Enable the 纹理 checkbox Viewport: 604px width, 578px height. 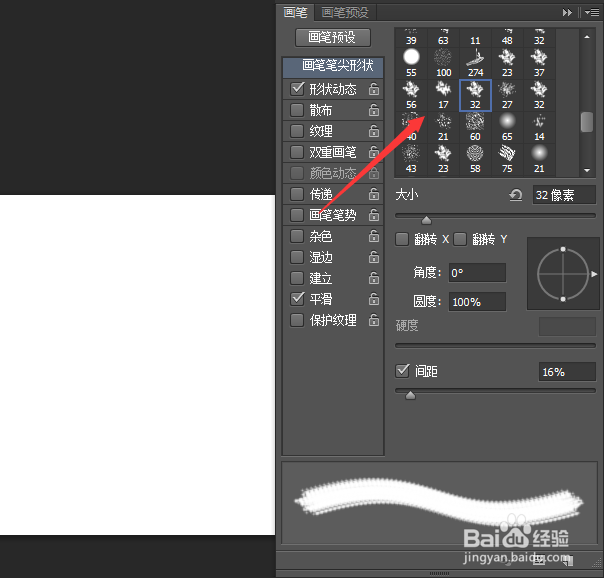(x=297, y=131)
